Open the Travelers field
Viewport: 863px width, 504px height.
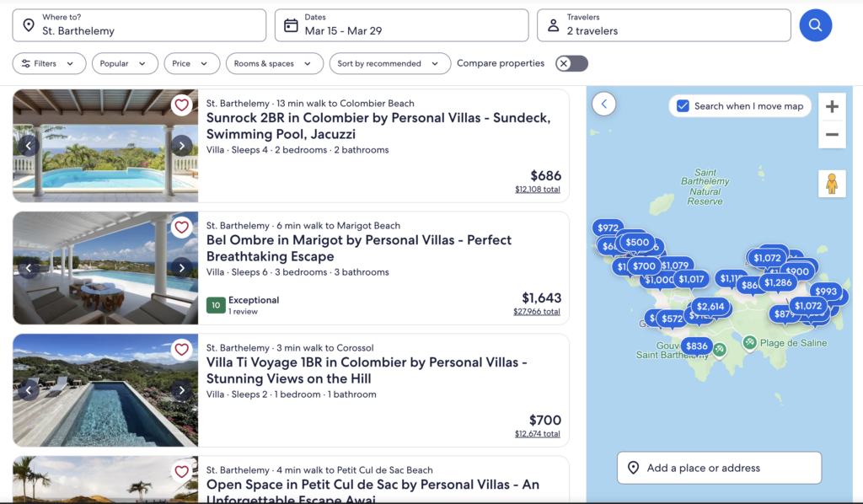[x=664, y=25]
